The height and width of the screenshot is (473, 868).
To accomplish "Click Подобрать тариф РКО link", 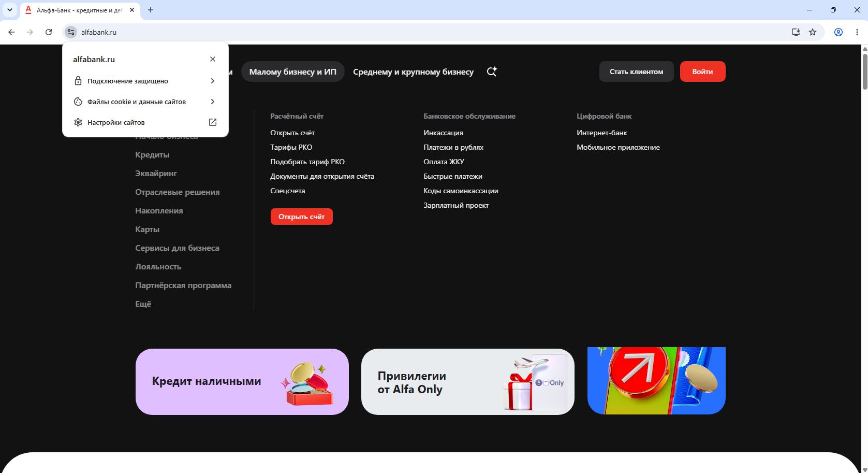I will click(x=307, y=162).
